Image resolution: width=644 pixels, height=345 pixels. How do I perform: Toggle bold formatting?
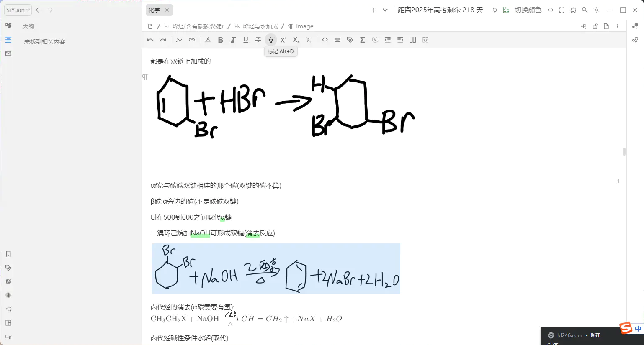point(221,40)
